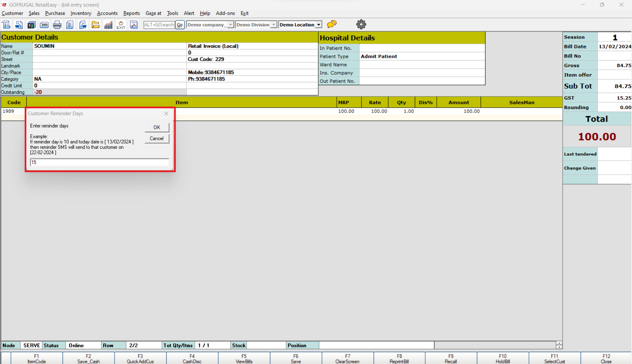Click the line graph report icon
Image resolution: width=632 pixels, height=364 pixels.
(x=134, y=25)
